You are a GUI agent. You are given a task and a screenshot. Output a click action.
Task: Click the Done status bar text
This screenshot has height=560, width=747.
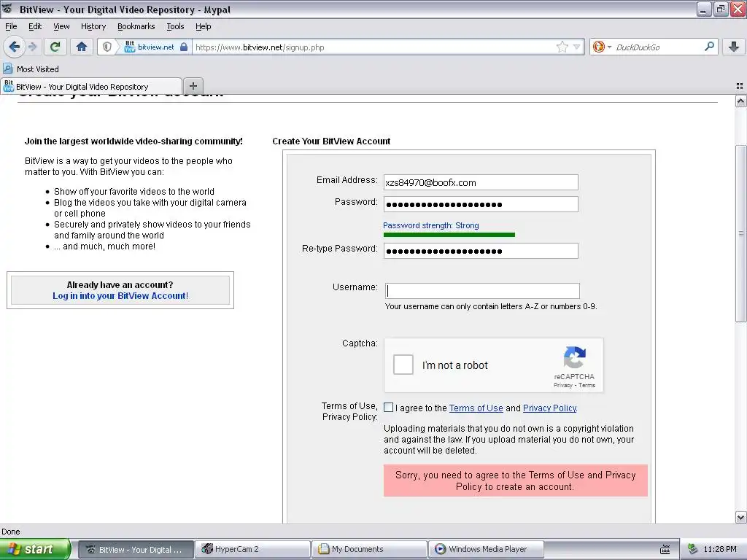11,532
